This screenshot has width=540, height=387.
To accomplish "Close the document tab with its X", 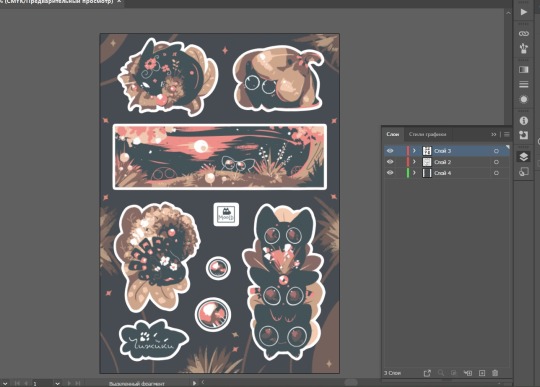I will click(119, 2).
